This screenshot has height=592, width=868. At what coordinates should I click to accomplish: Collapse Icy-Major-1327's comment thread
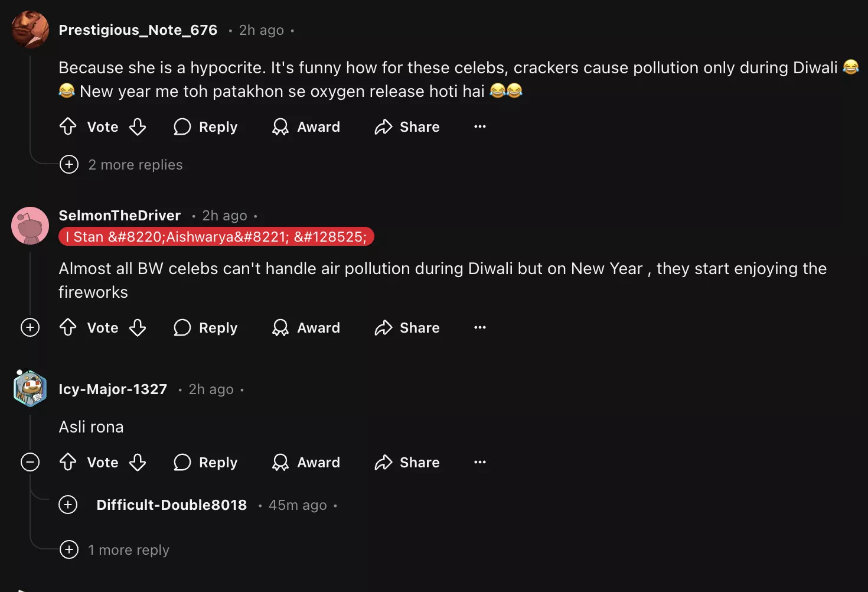click(x=30, y=462)
